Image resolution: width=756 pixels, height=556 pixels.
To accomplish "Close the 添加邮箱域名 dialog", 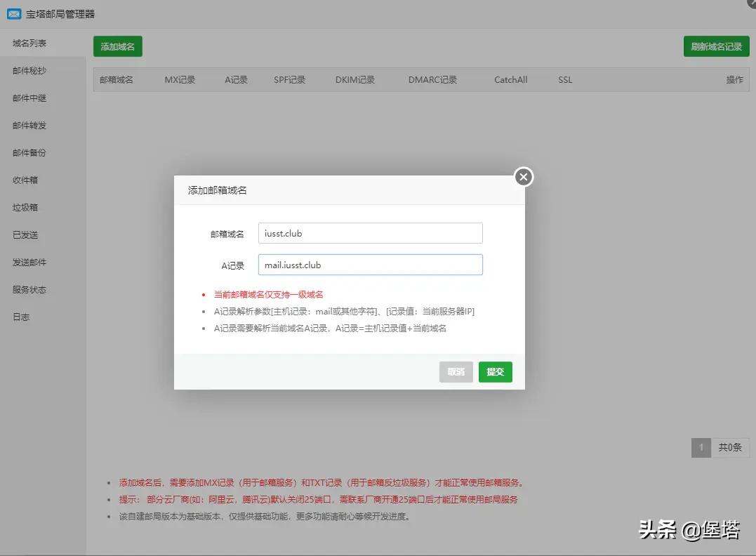I will (x=523, y=177).
